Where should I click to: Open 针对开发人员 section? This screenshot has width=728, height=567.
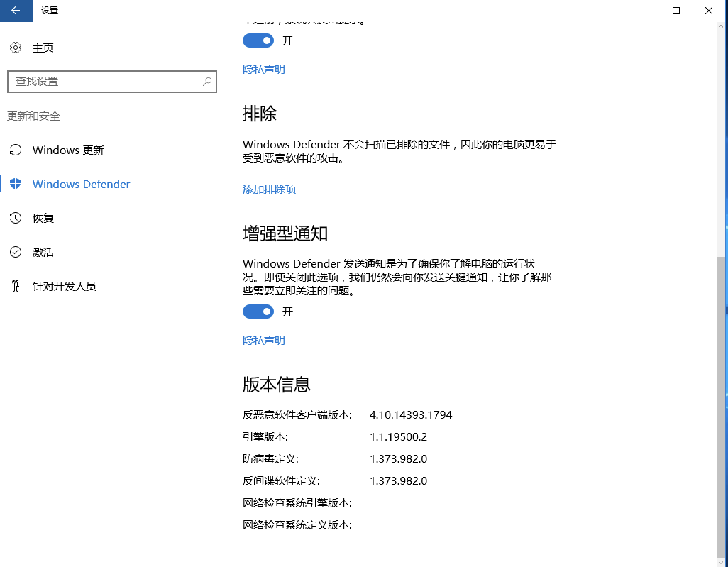click(x=64, y=286)
